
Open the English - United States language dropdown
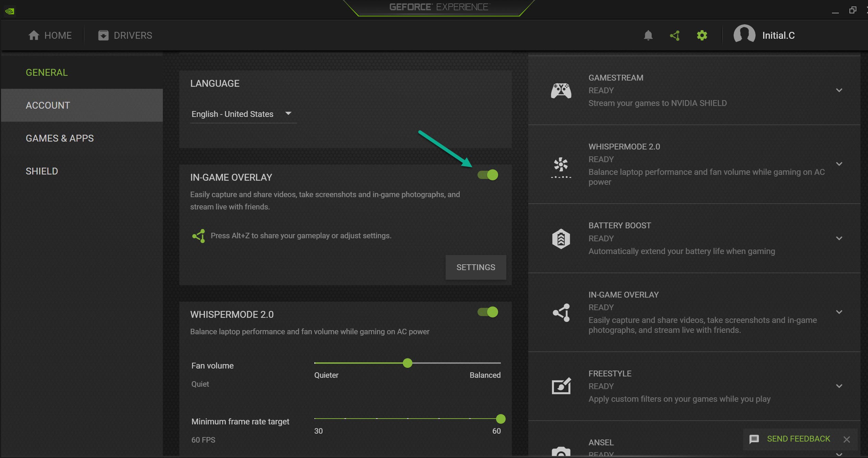point(243,114)
